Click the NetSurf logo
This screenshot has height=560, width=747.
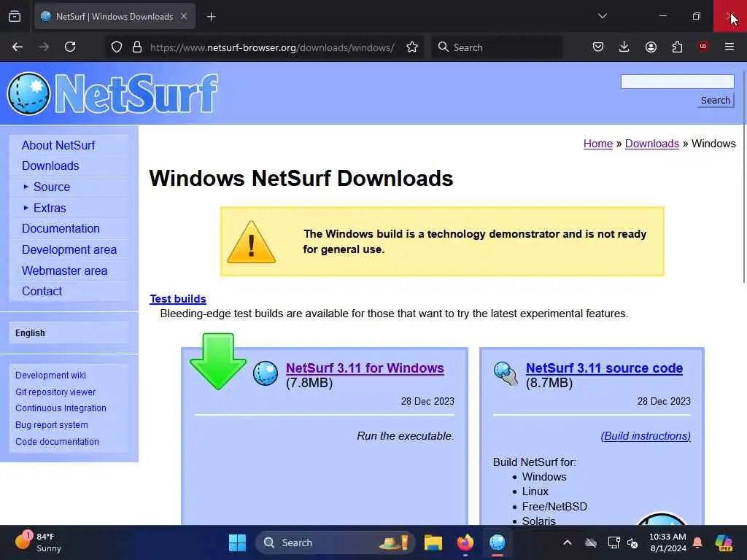pos(113,93)
